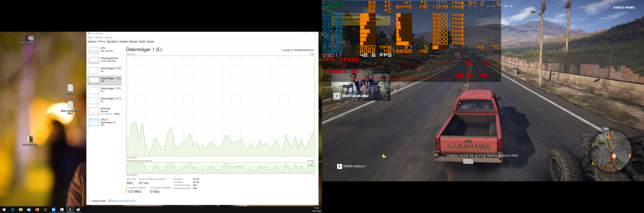Image resolution: width=644 pixels, height=213 pixels.
Task: Click the Task Manager taskbar icon
Action: (62, 210)
